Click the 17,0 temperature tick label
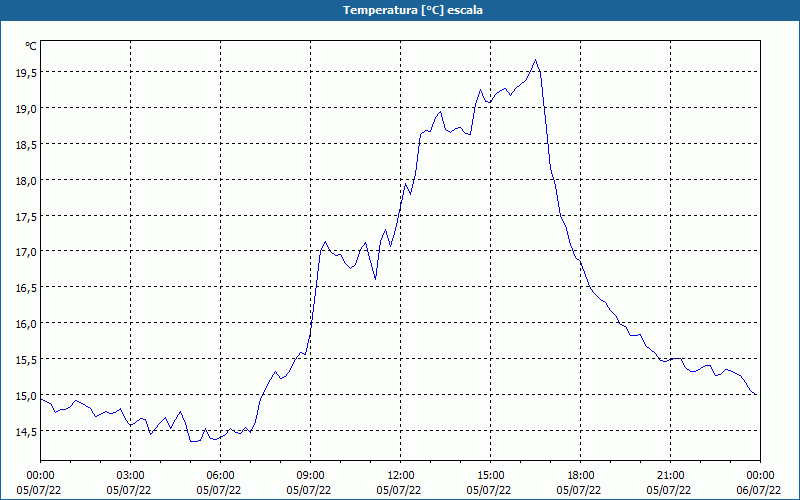 pyautogui.click(x=26, y=252)
